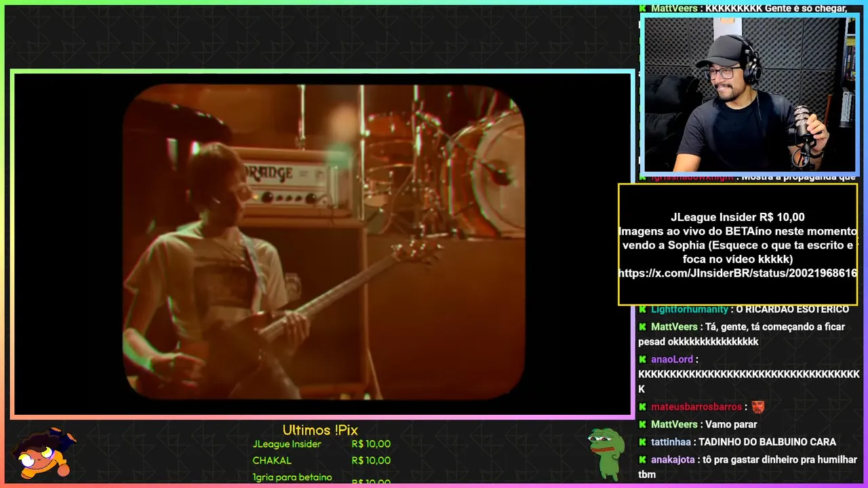Click the 'Ultimos !Pix' heading
Viewport: 868px width, 488px height.
320,430
